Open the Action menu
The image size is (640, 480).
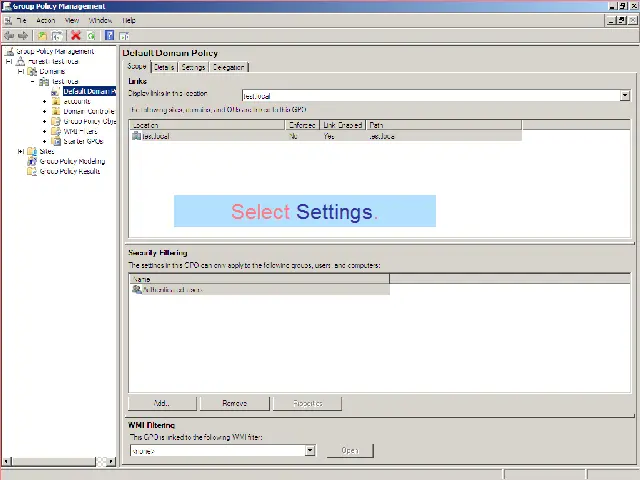pyautogui.click(x=46, y=20)
